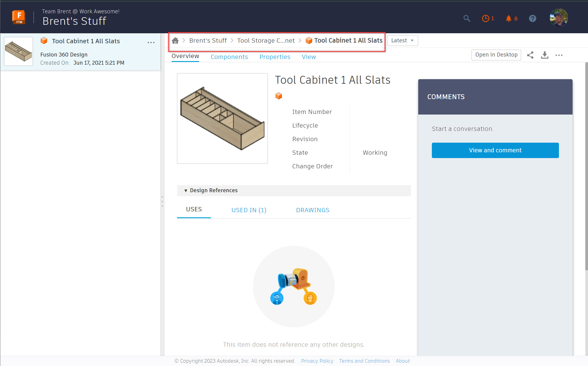
Task: Open the Fusion Team home via FTM logo
Action: [18, 17]
